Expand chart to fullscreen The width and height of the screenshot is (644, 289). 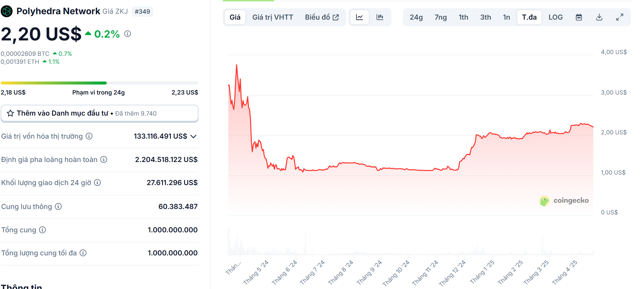point(620,17)
